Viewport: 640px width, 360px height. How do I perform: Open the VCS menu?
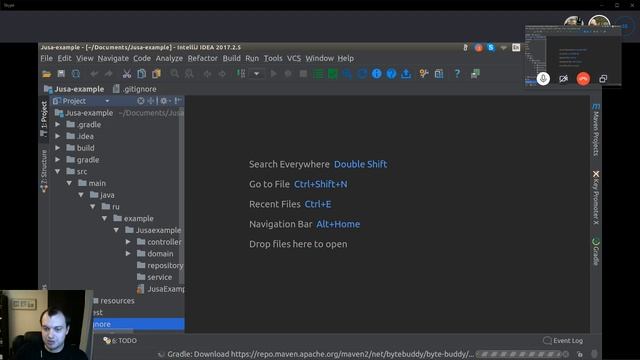(x=294, y=58)
